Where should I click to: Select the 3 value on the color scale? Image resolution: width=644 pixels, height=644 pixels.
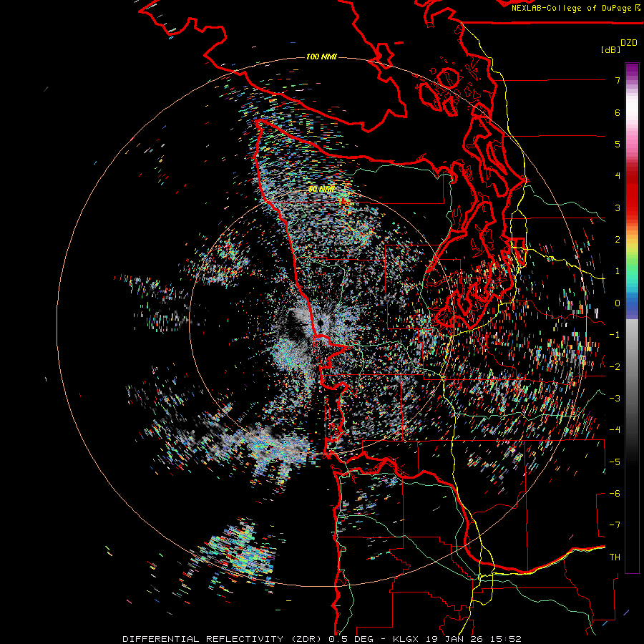(618, 208)
